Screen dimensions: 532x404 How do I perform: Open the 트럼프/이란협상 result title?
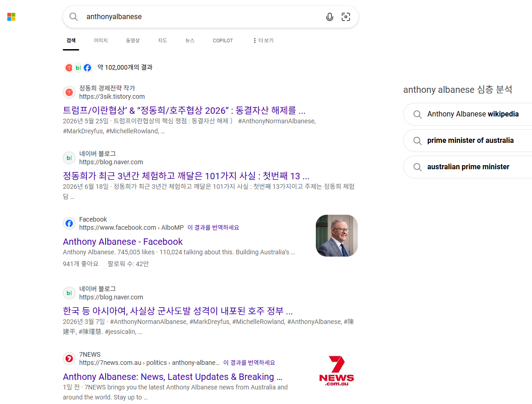coord(184,110)
